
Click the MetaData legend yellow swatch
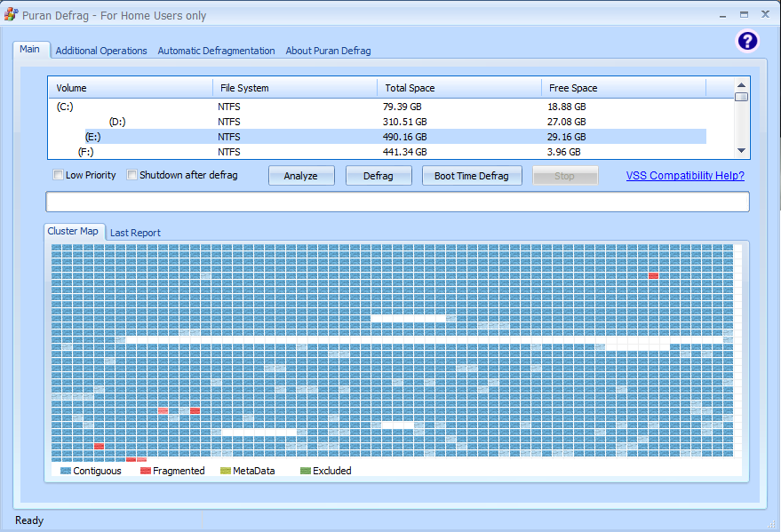[x=226, y=471]
